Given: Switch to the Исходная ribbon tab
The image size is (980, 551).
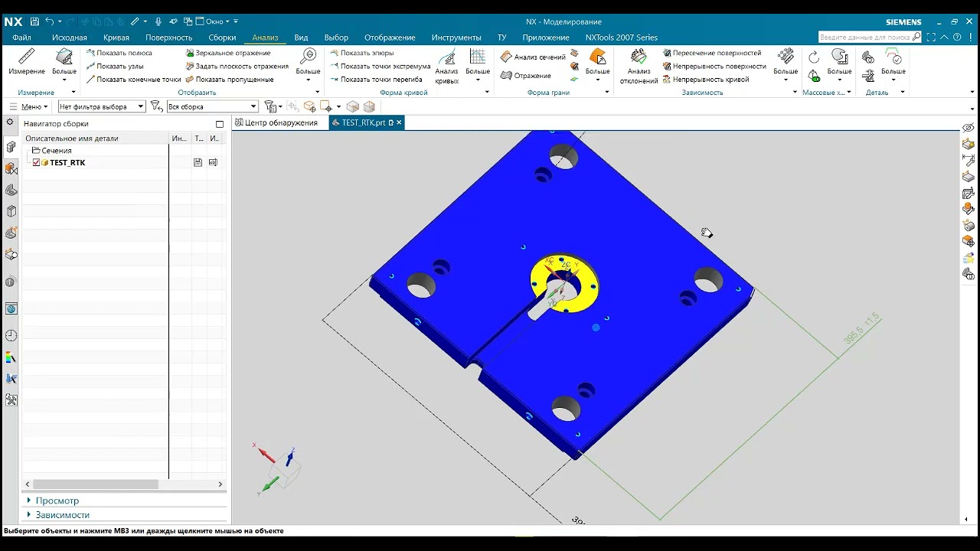Looking at the screenshot, I should pos(70,37).
